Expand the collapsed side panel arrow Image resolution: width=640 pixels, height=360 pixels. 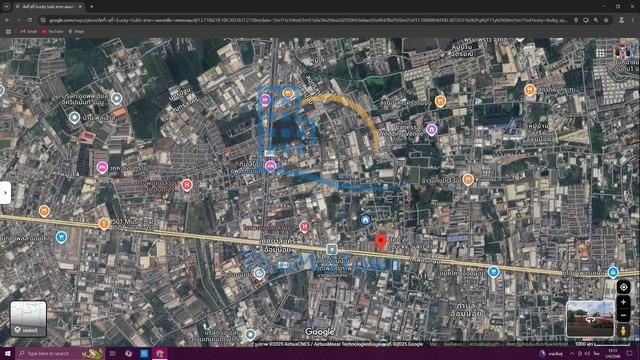5,192
